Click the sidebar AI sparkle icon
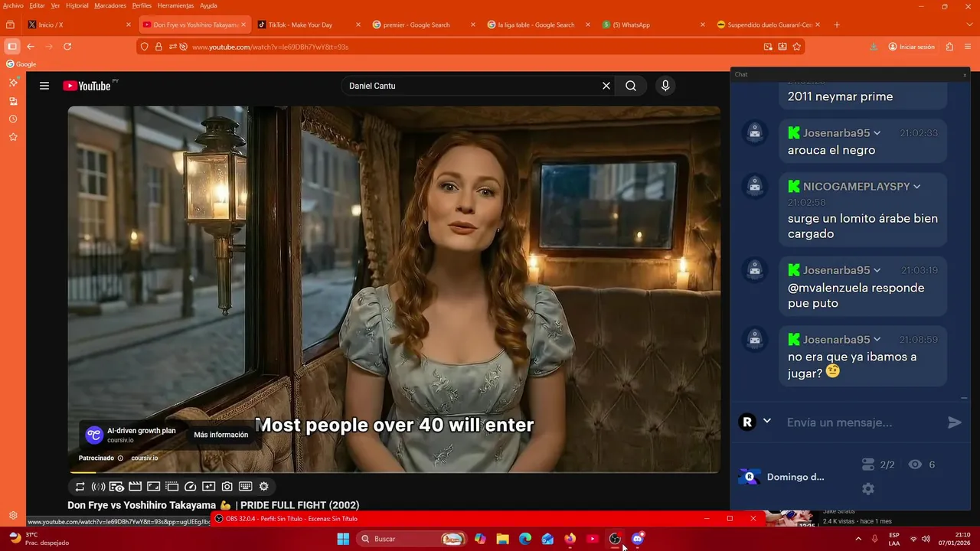 [13, 82]
